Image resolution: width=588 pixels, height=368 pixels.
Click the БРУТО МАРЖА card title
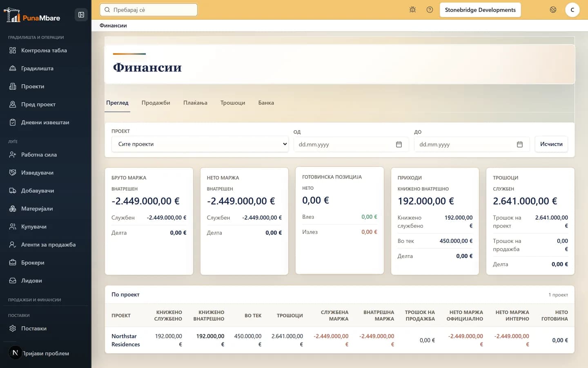point(129,178)
